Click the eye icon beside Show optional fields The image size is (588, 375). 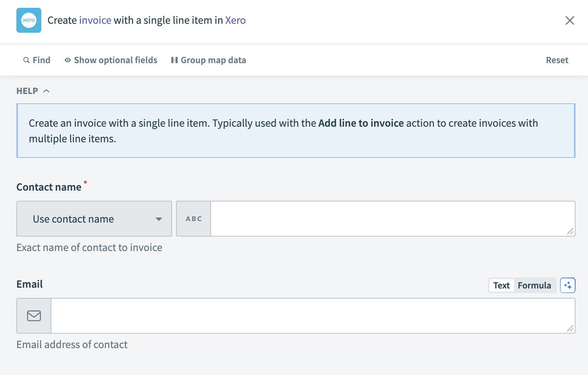point(67,60)
